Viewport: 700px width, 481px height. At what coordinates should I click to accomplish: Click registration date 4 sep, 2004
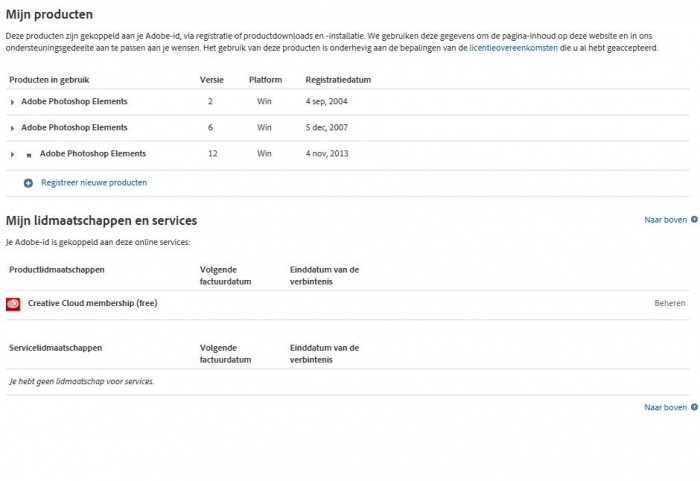(326, 101)
